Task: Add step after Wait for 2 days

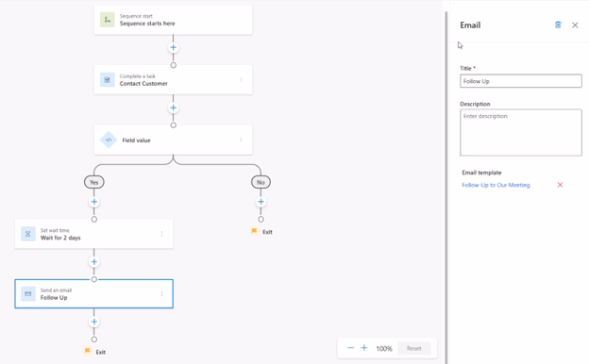Action: click(93, 262)
